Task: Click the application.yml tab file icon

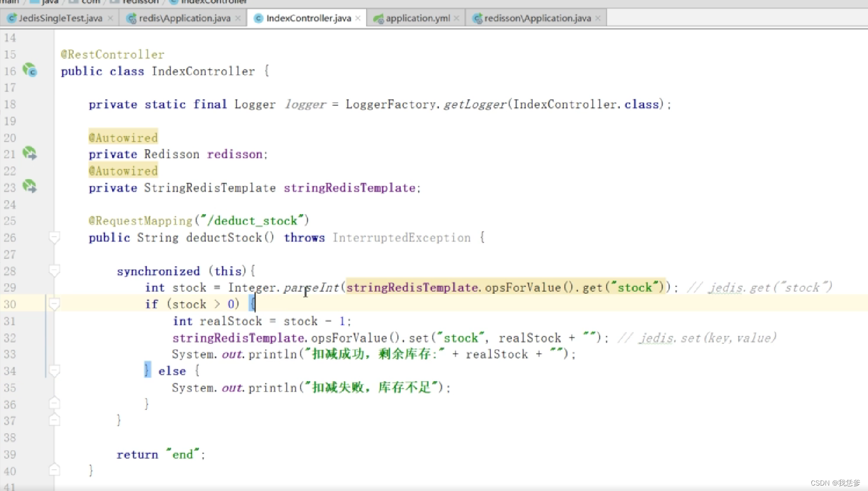Action: [x=379, y=18]
